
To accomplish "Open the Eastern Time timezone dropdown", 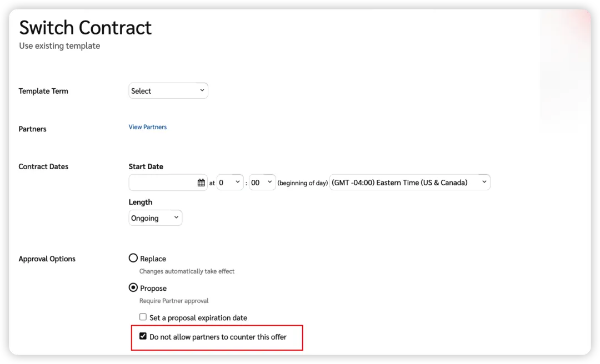I will click(x=409, y=183).
